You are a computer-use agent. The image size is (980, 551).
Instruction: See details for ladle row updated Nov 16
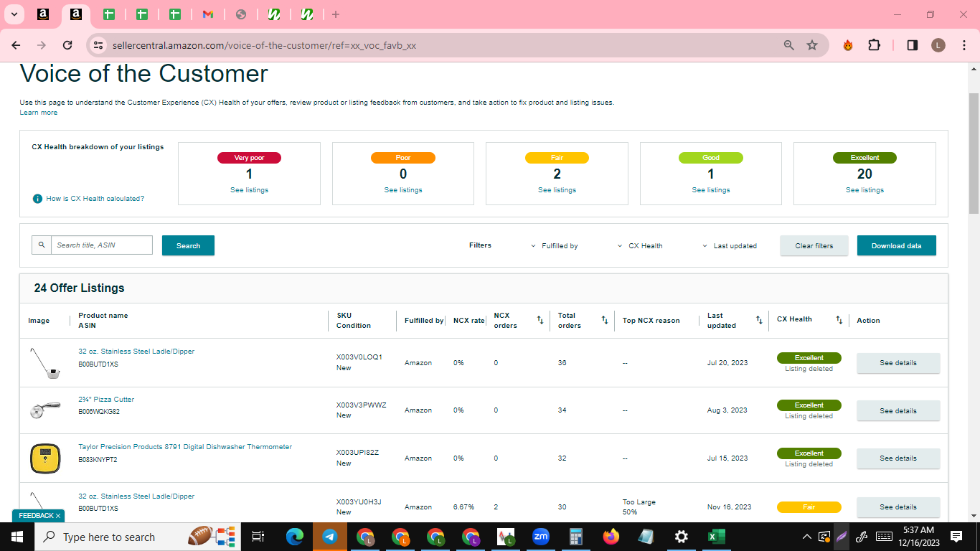[x=898, y=507]
